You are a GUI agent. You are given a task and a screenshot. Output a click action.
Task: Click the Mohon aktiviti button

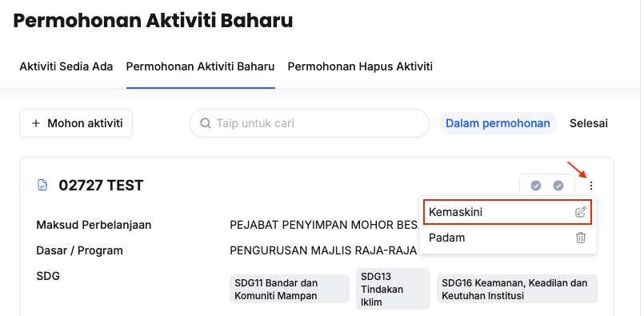point(76,123)
